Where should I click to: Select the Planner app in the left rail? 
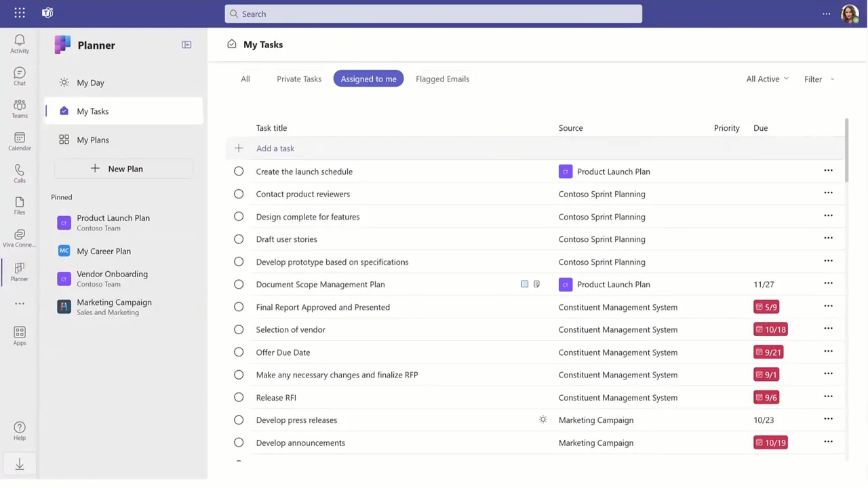[20, 272]
